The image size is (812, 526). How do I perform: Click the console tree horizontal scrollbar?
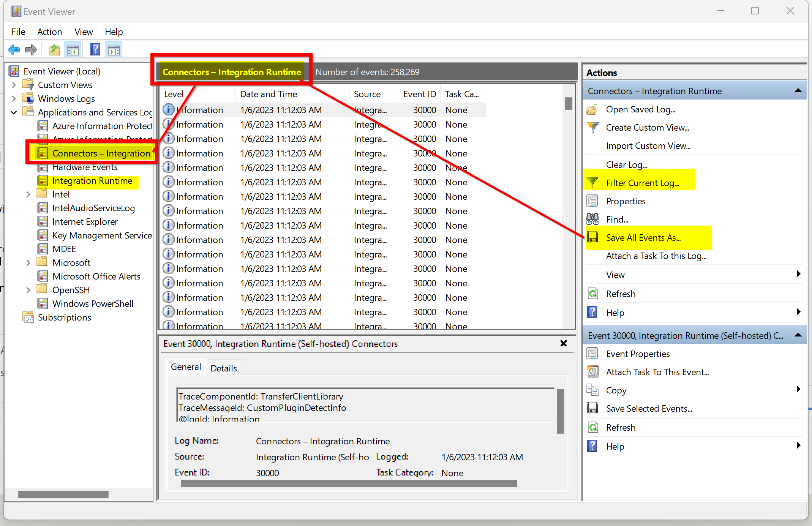click(63, 494)
